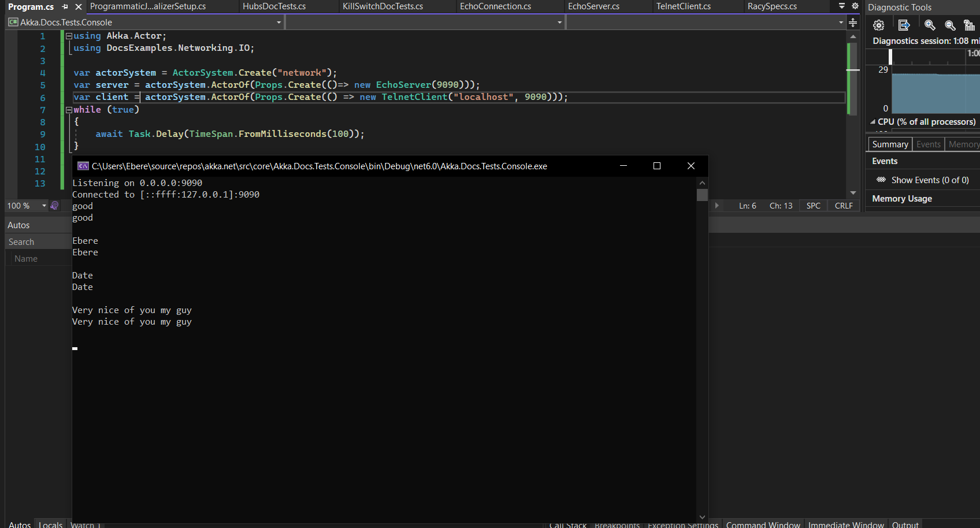Switch to the Locals bottom tab
Image resolution: width=980 pixels, height=528 pixels.
(50, 523)
